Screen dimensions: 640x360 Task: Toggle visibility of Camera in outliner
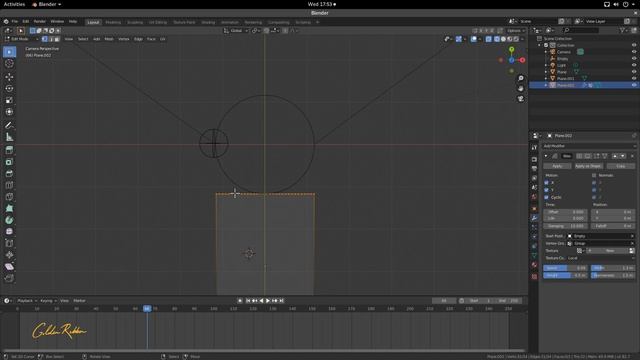pos(634,52)
